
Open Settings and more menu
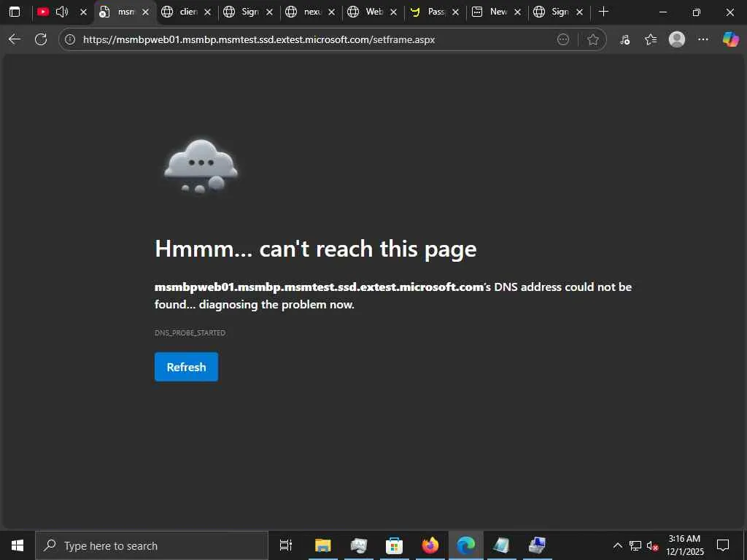click(703, 39)
